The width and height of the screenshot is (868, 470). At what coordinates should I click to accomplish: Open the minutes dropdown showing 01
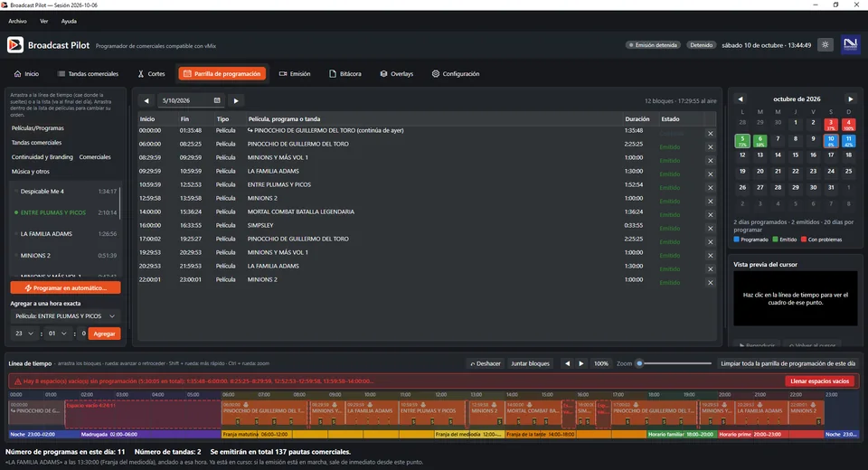tap(58, 334)
